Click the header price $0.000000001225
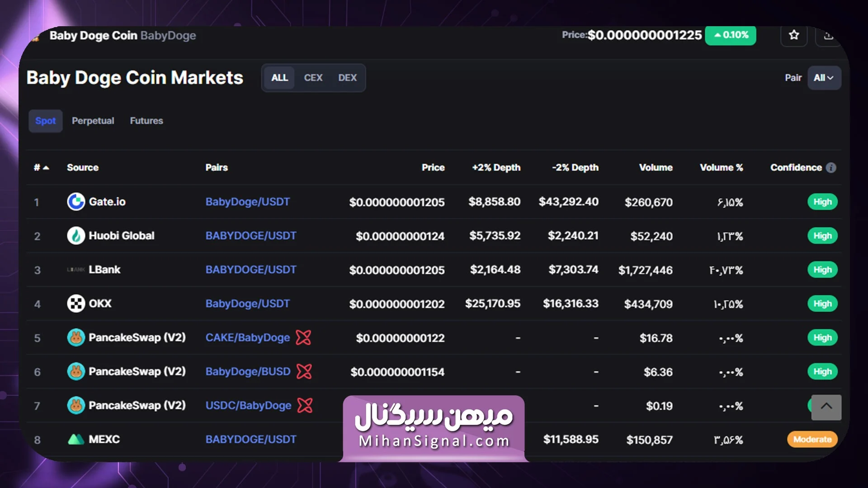This screenshot has height=488, width=868. click(645, 35)
